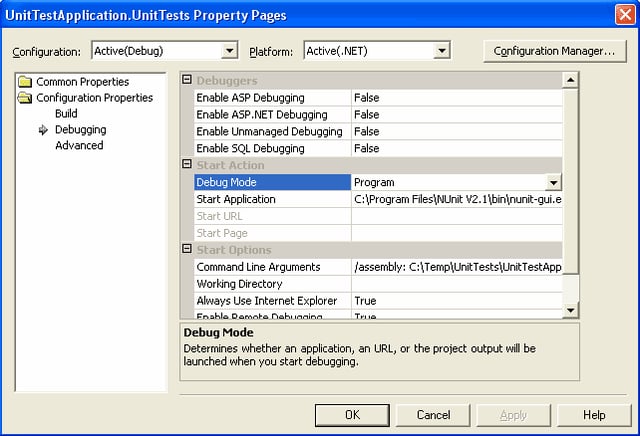Click the Active(Debug) configuration text
Screen dimensions: 640x436
[x=129, y=51]
